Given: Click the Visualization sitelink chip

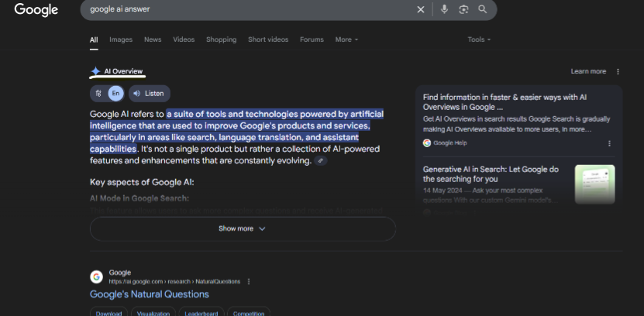Looking at the screenshot, I should (153, 313).
